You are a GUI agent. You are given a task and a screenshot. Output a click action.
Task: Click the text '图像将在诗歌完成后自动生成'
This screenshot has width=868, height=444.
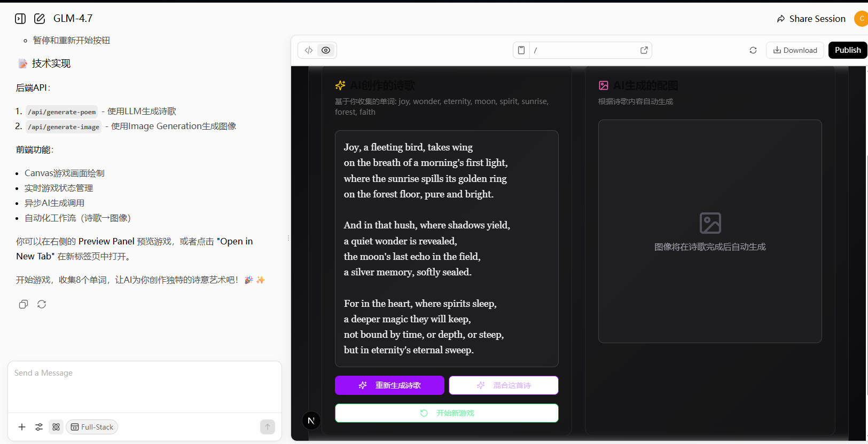pyautogui.click(x=710, y=247)
